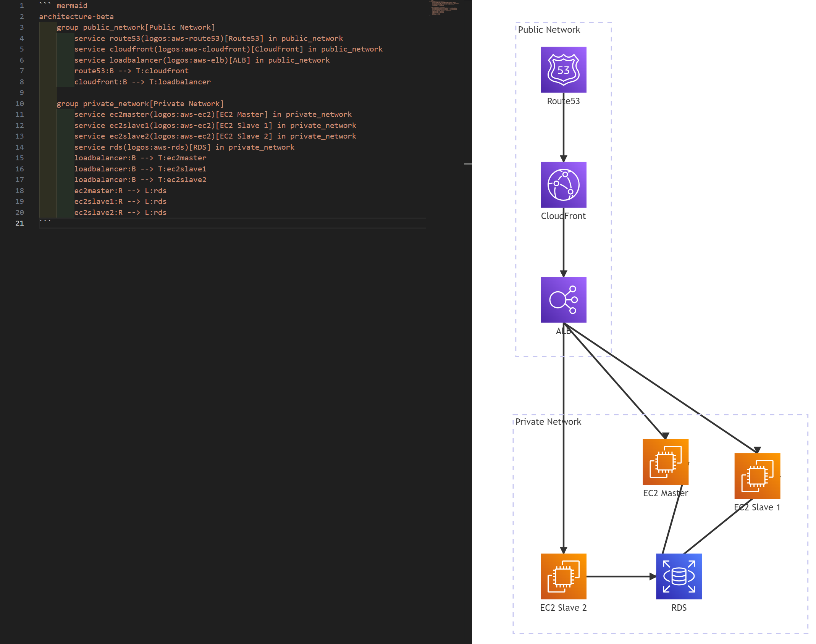Viewport: 816px width, 644px height.
Task: Click the ALB load balancer icon
Action: point(563,300)
